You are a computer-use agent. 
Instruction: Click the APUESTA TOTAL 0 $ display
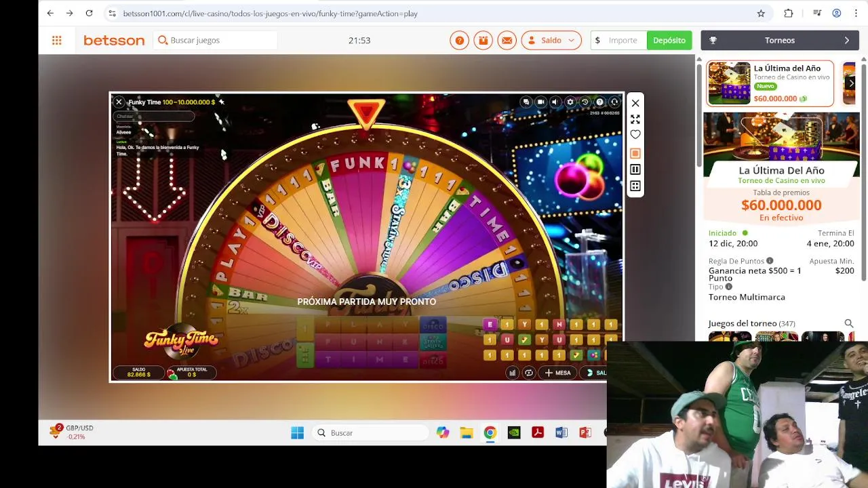tap(192, 372)
